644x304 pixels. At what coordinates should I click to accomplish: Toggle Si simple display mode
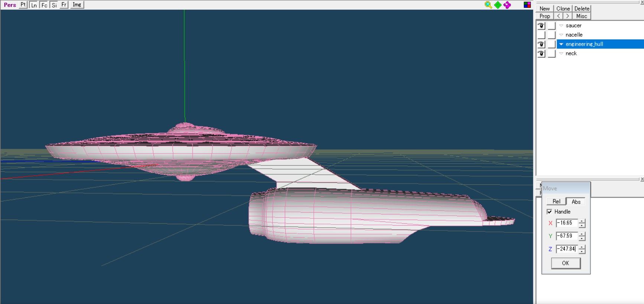54,5
